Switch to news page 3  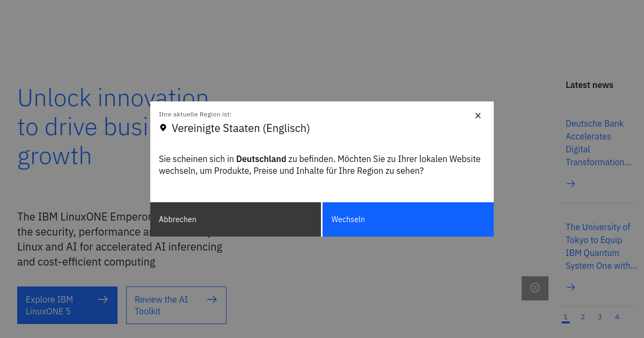click(x=600, y=317)
